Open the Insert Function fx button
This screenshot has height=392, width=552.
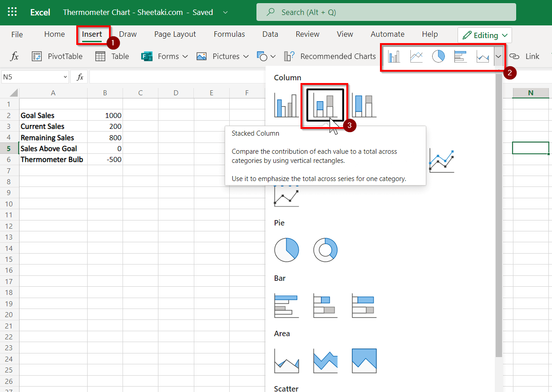(x=15, y=56)
